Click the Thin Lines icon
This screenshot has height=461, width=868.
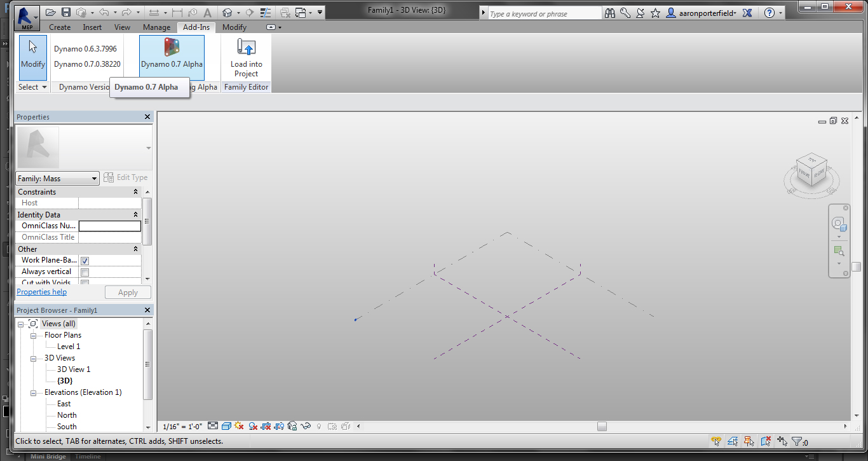tap(266, 13)
